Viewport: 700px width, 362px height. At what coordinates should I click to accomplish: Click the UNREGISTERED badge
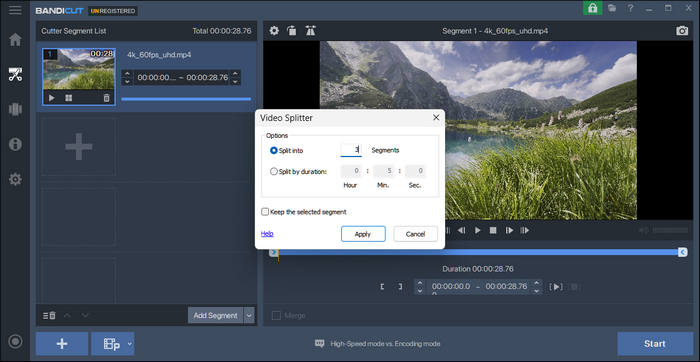(x=112, y=11)
